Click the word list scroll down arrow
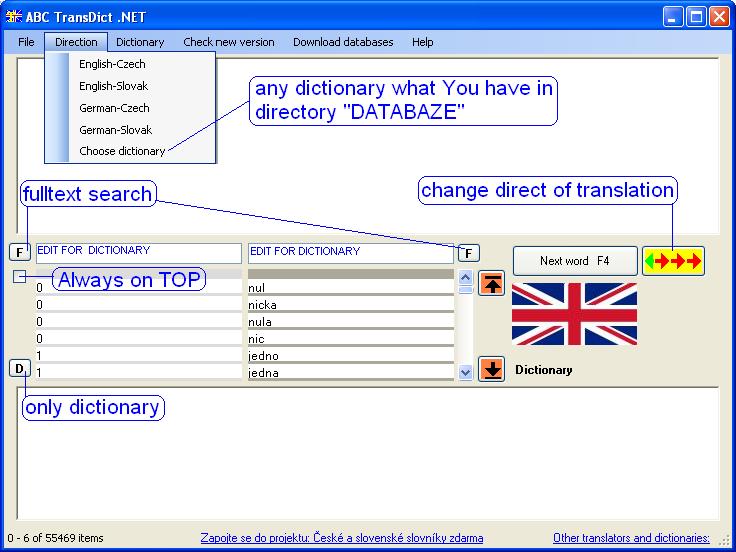The image size is (736, 552). click(465, 373)
